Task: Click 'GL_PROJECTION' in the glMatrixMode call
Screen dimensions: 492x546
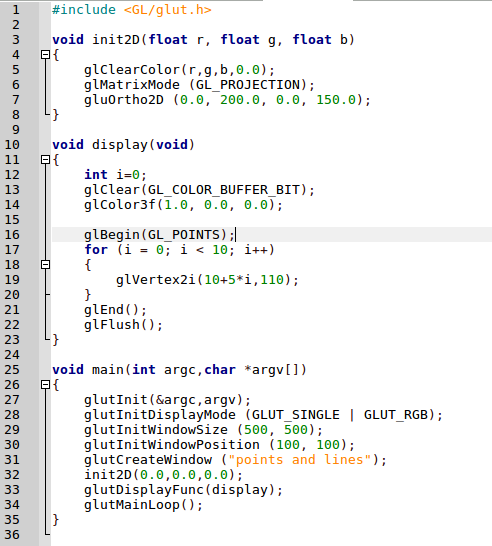Action: coord(248,85)
